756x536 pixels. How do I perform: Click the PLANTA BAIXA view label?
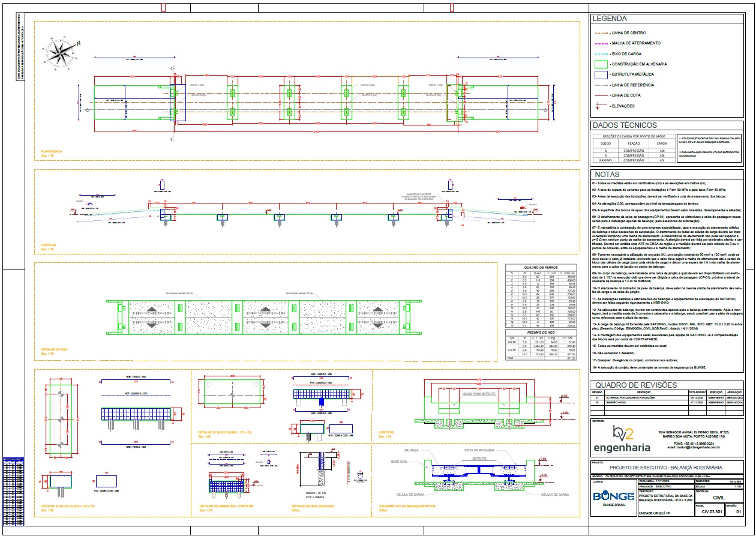(x=53, y=152)
